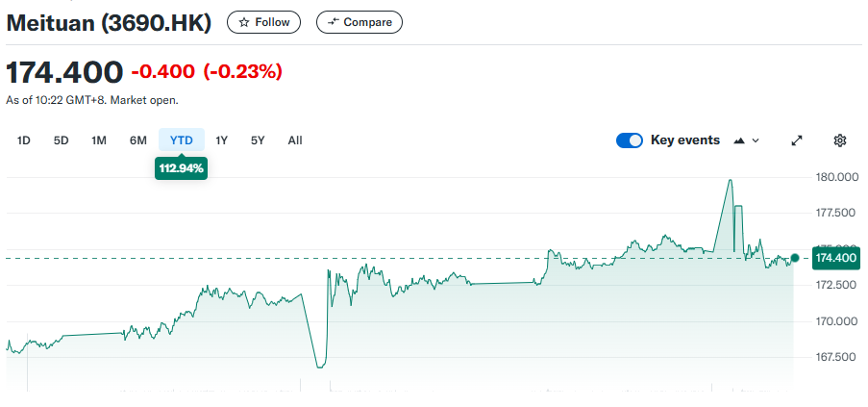Show the 1M chart range
Screen dimensions: 868x407
pyautogui.click(x=99, y=140)
